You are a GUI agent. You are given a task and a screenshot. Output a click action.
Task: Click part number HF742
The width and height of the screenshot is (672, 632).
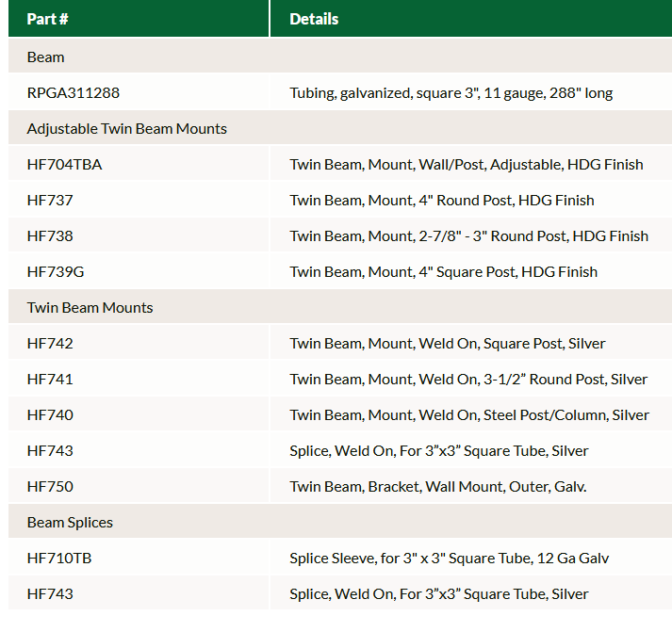pyautogui.click(x=50, y=343)
